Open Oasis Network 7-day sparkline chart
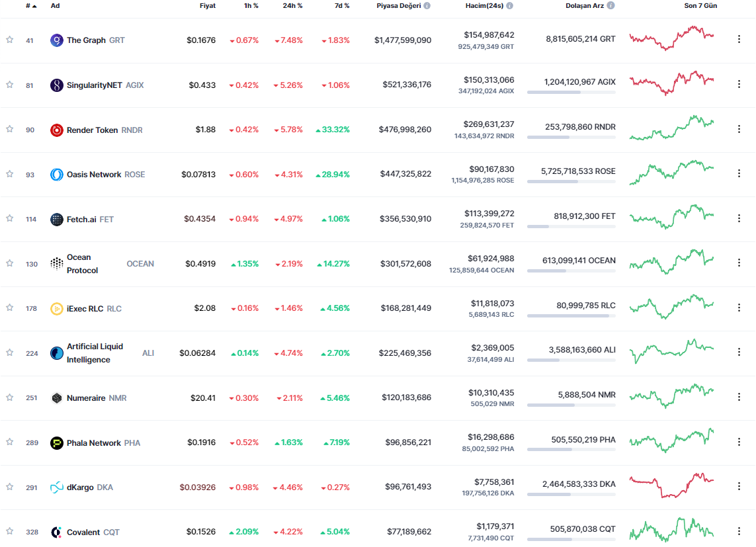This screenshot has width=756, height=547. (x=671, y=174)
